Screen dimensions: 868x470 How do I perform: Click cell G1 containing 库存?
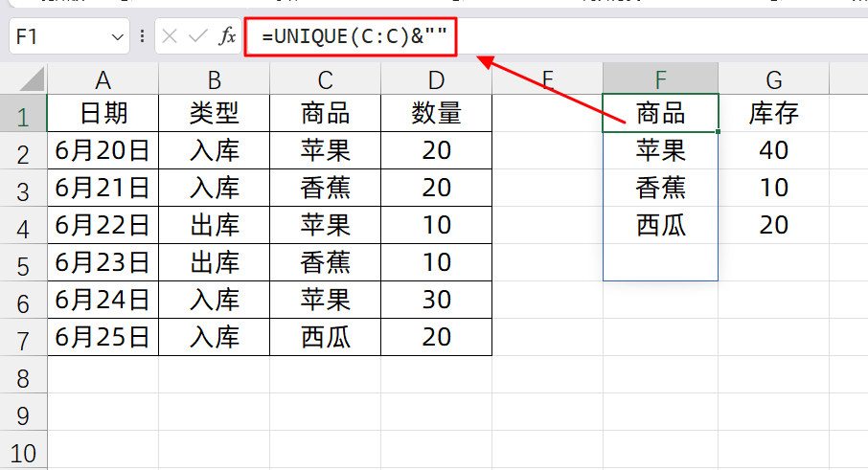(x=774, y=113)
